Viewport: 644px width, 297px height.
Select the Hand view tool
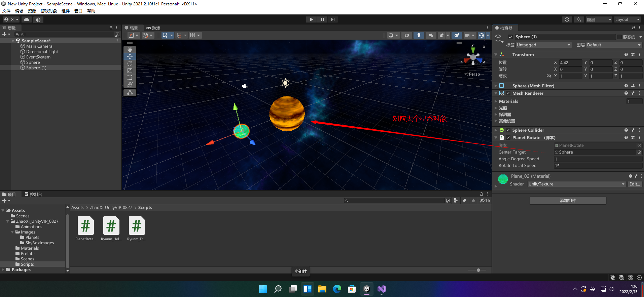coord(130,49)
